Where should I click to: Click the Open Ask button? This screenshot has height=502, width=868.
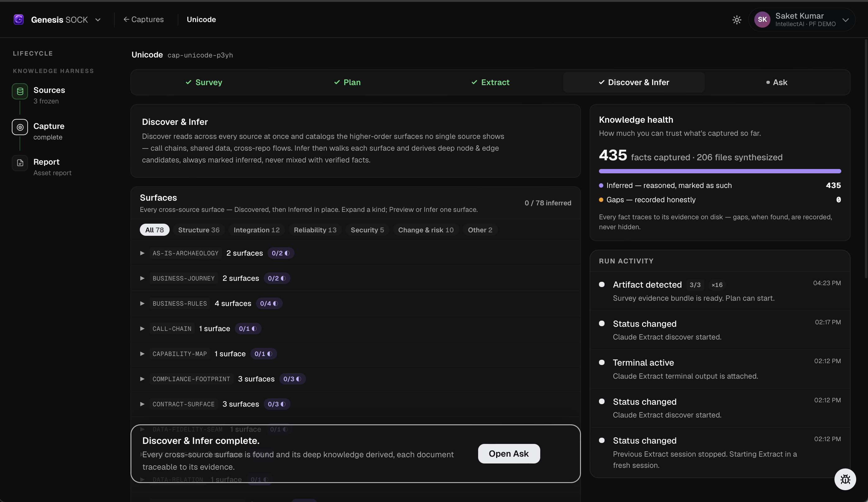pyautogui.click(x=509, y=454)
